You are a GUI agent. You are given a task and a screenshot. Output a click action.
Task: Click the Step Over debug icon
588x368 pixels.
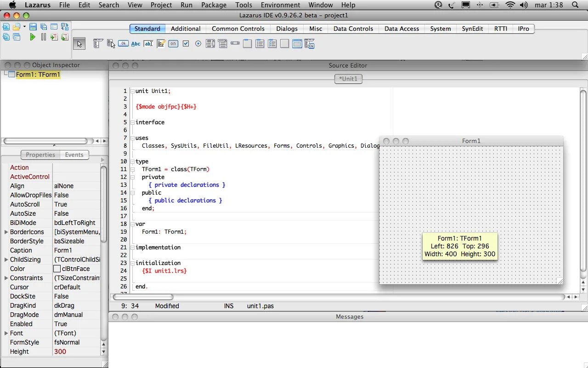(x=65, y=37)
